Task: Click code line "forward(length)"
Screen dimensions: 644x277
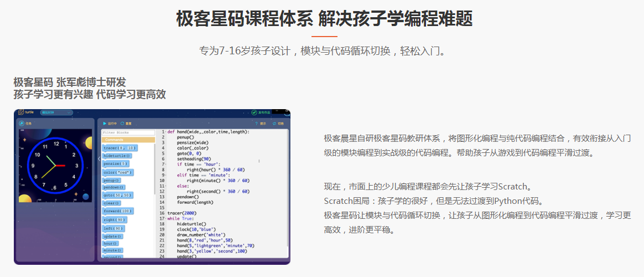Action: tap(195, 202)
